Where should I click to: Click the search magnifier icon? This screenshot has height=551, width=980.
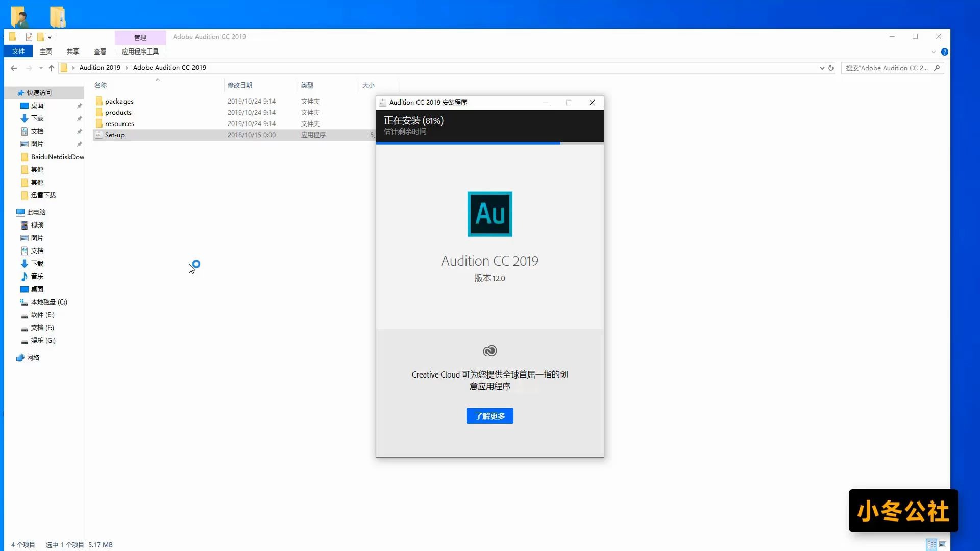(937, 68)
